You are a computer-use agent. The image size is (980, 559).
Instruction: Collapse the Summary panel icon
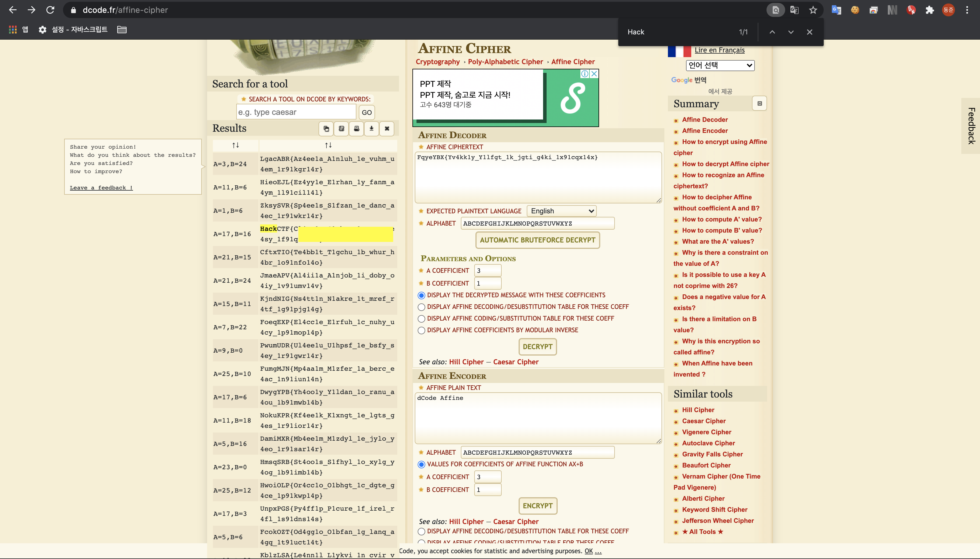(759, 104)
